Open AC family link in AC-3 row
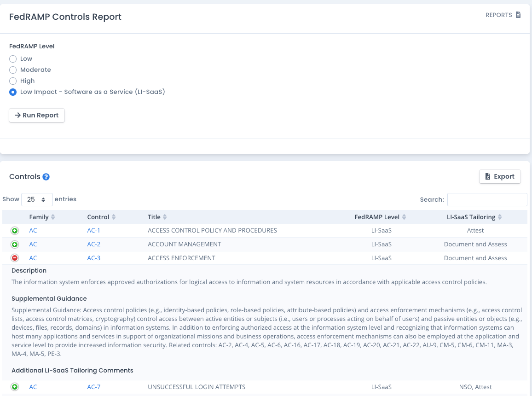 coord(33,258)
